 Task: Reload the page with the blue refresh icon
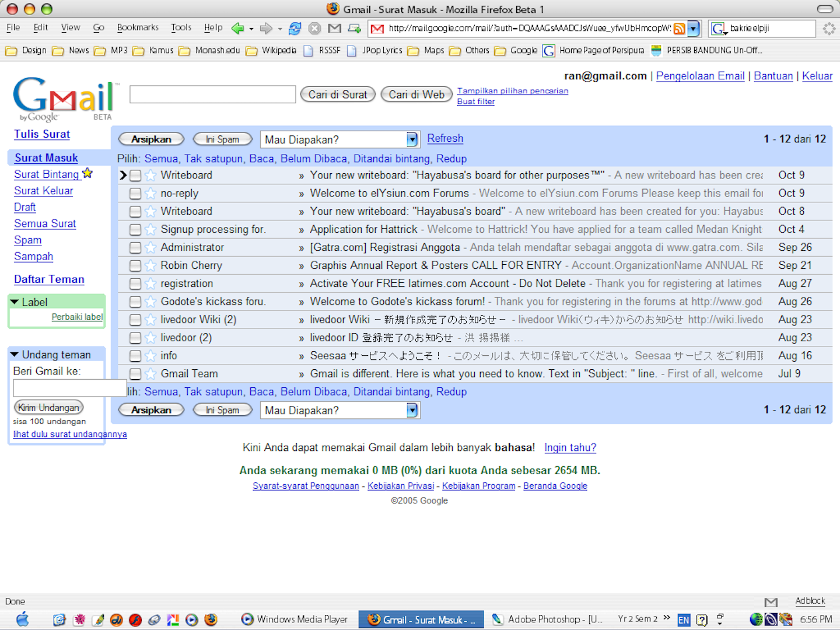coord(295,28)
